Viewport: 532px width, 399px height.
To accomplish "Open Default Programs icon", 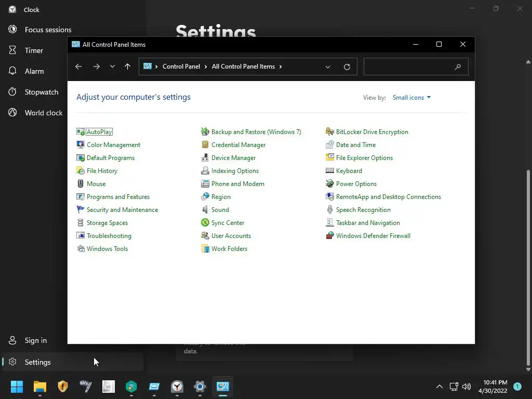I will (81, 158).
